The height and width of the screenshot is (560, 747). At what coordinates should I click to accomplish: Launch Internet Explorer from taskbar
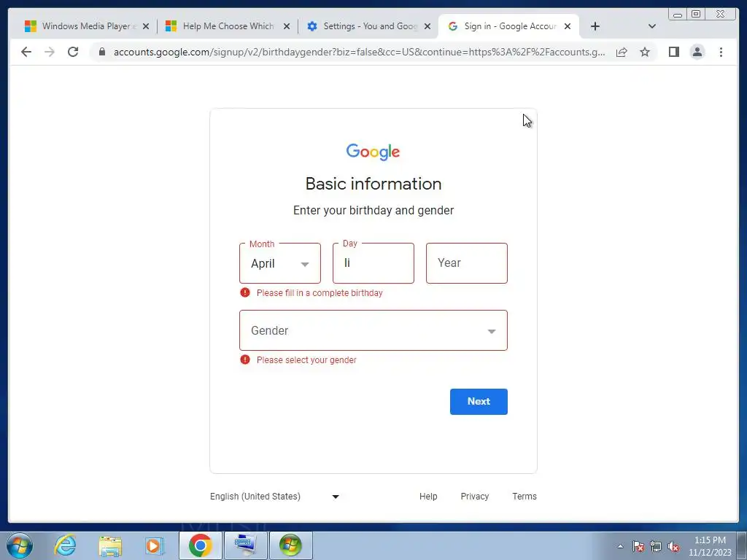pos(65,545)
